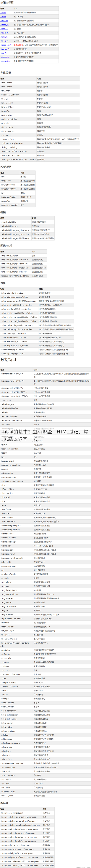The width and height of the screenshot is (91, 868).
Task: Follow the <area /> tag link
Action: click(x=4, y=21)
